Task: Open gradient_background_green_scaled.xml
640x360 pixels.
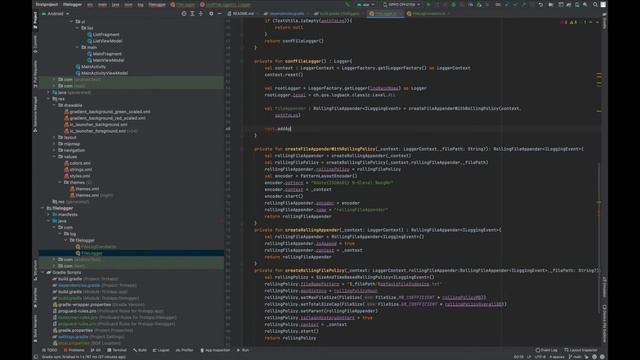Action: (x=110, y=111)
